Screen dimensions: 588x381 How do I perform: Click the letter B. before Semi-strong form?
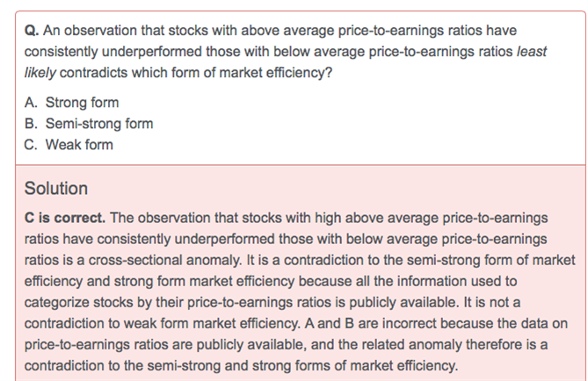(31, 124)
